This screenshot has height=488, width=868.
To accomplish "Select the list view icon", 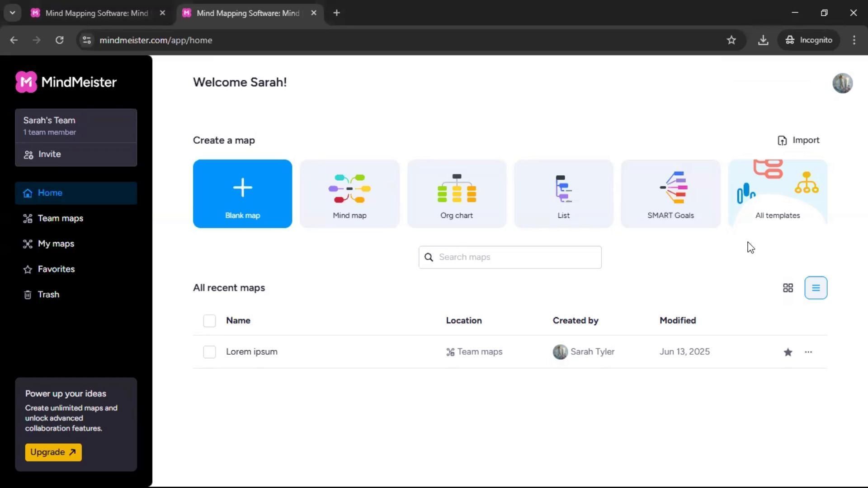I will (816, 288).
